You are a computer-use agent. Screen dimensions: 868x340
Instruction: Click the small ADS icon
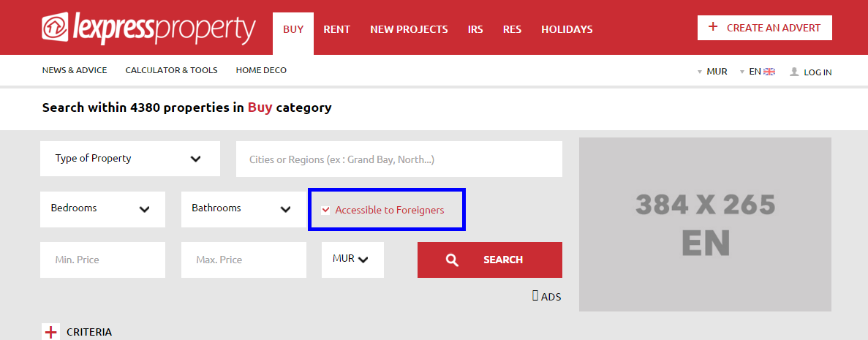[x=535, y=295]
